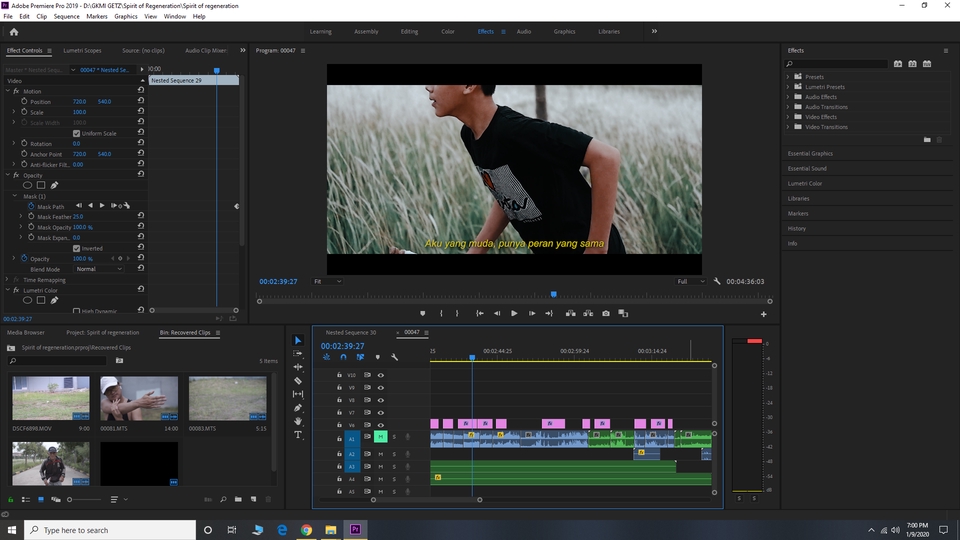Click Go to Out point
The image size is (960, 540).
[x=549, y=313]
